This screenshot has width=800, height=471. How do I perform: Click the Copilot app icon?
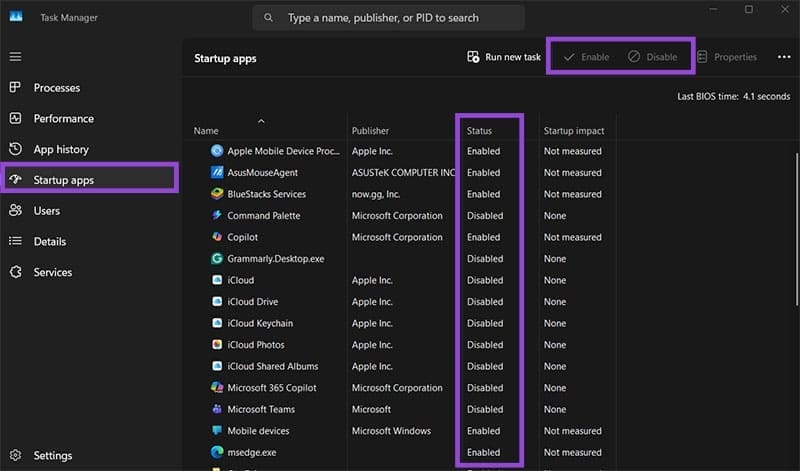(217, 237)
